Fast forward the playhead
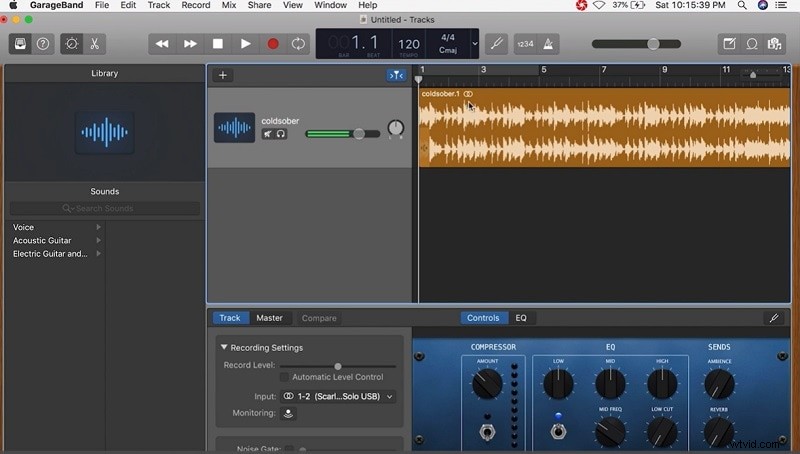Viewport: 800px width, 454px height. pyautogui.click(x=190, y=44)
